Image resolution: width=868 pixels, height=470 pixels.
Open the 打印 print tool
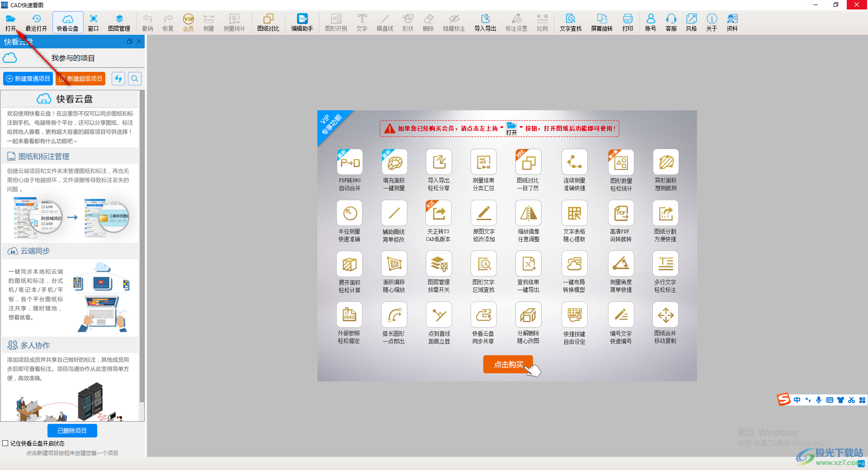[627, 22]
